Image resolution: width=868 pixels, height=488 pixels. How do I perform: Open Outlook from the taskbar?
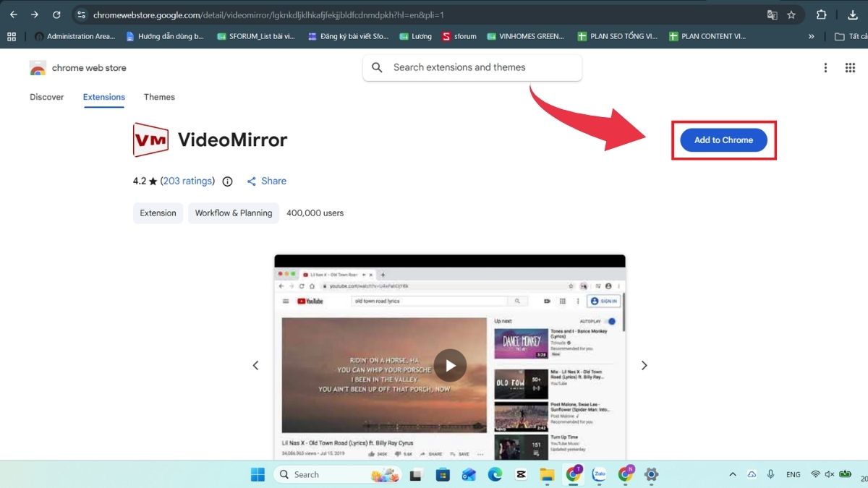[469, 474]
